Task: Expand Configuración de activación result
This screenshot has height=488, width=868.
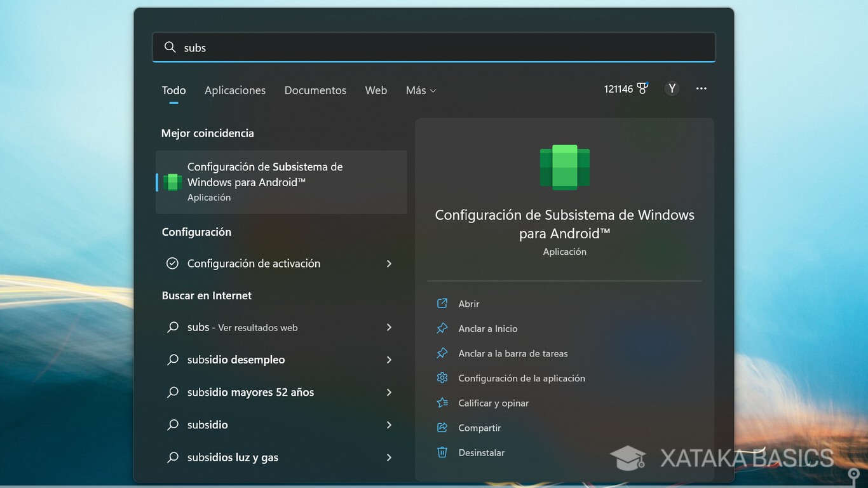Action: pyautogui.click(x=389, y=263)
